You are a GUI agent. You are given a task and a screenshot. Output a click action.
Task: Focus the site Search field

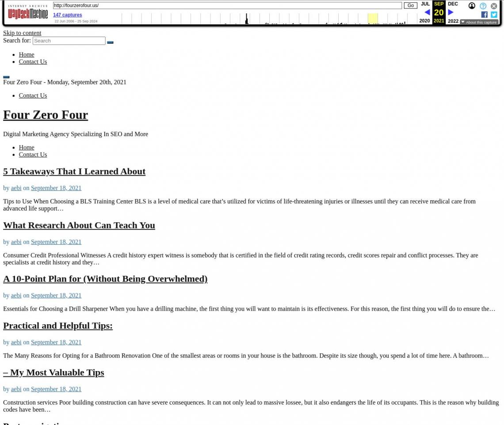[69, 41]
